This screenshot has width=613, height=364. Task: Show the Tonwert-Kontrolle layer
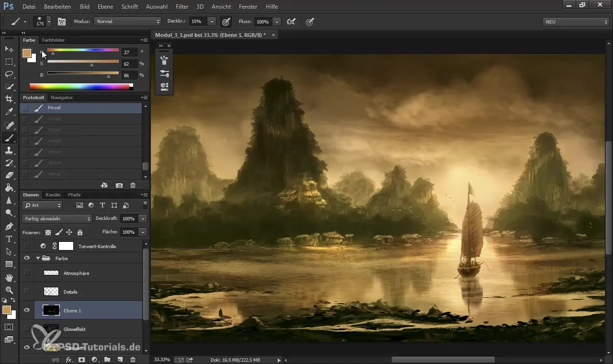(27, 246)
